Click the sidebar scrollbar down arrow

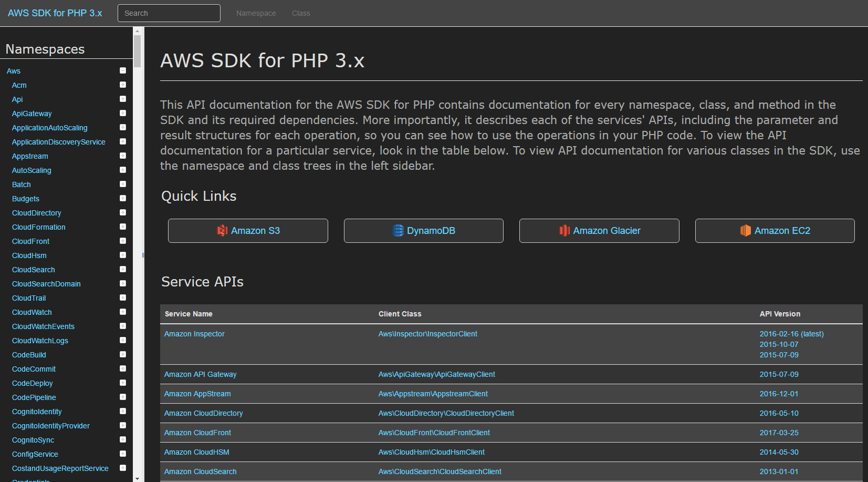coord(138,478)
